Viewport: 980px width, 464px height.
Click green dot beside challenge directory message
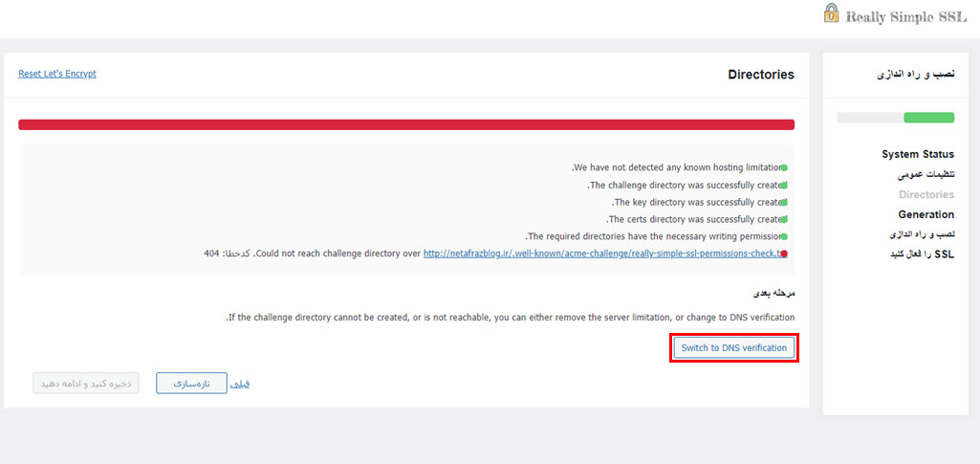click(784, 185)
